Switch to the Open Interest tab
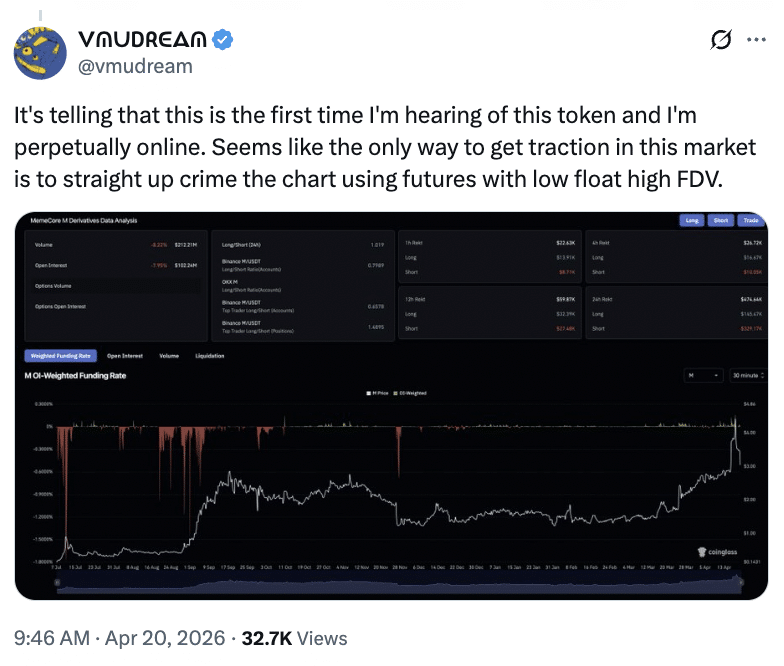 pyautogui.click(x=125, y=355)
